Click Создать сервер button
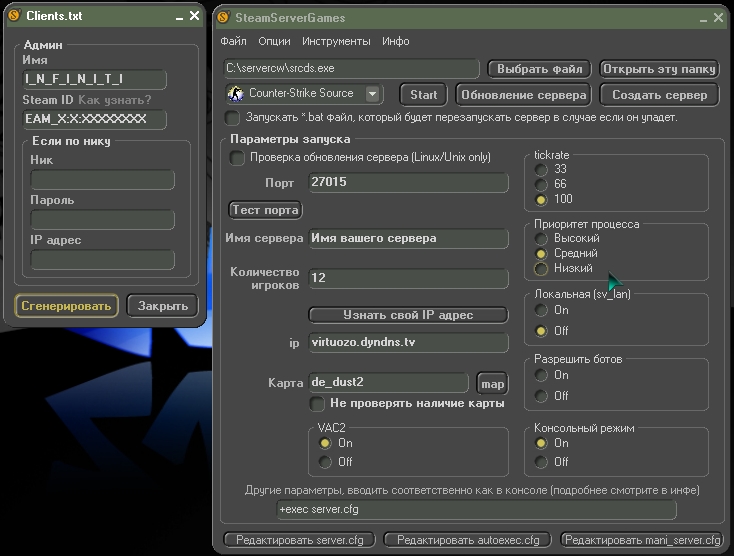 [659, 95]
